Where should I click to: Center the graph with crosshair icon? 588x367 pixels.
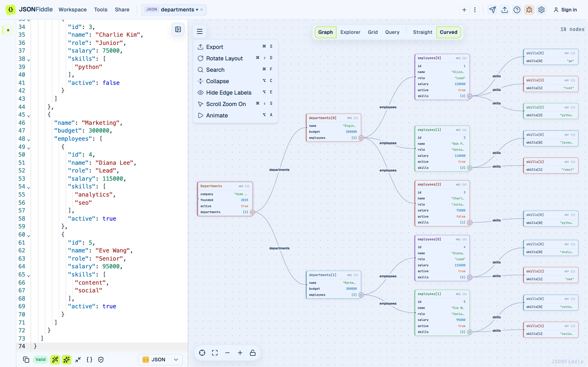point(202,353)
